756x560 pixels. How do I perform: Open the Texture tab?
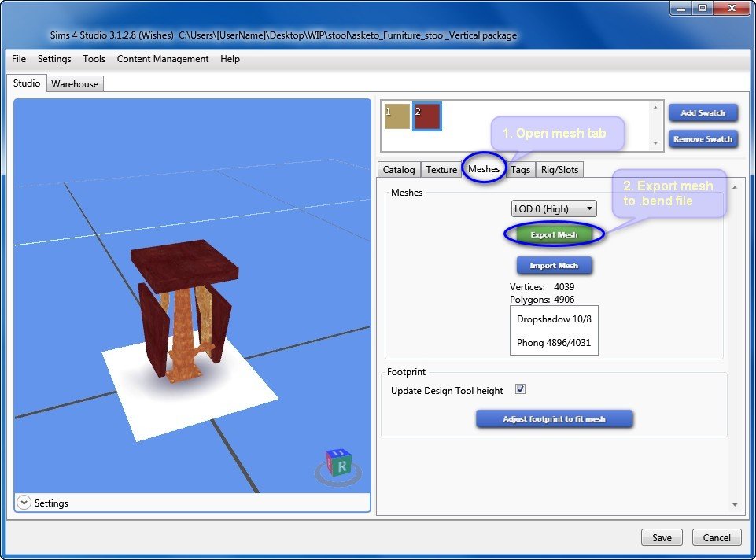coord(441,170)
